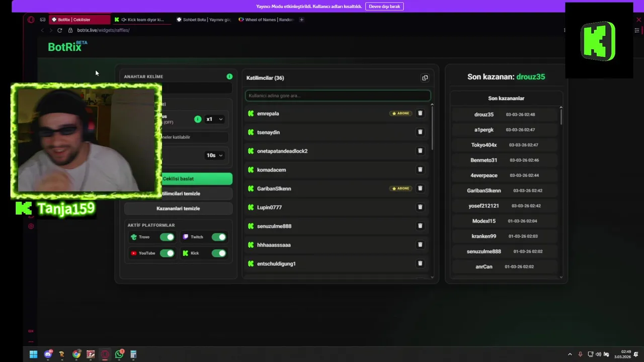Viewport: 644px width, 362px height.
Task: Switch to Sohbet Botu tab
Action: pos(203,20)
